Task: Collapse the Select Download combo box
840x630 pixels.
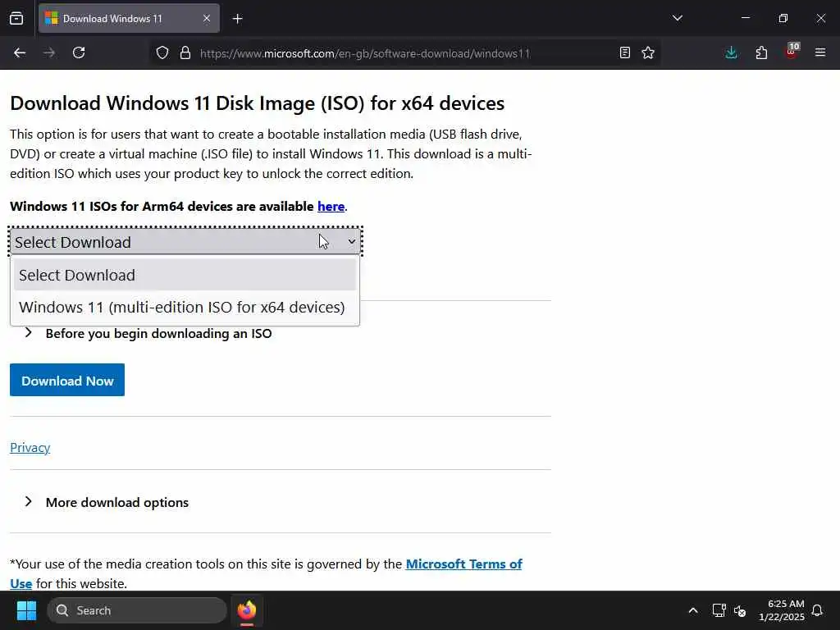Action: [x=185, y=242]
